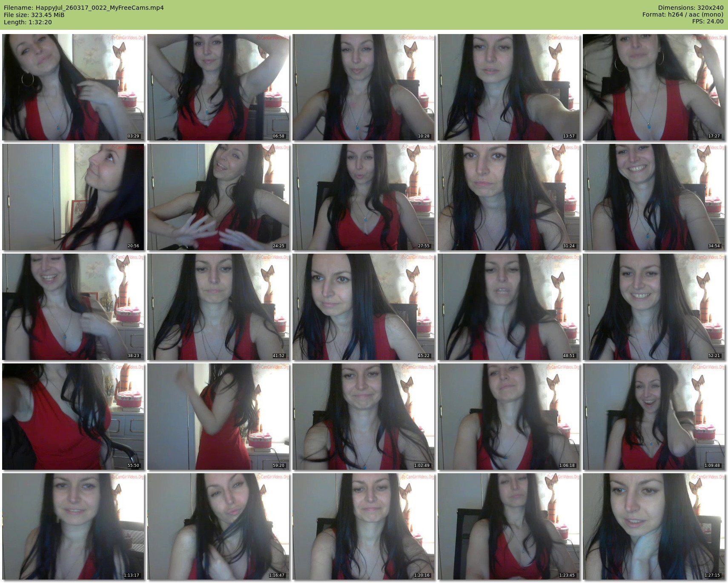This screenshot has width=728, height=583.
Task: Click the thumbnail timestamped 34:54
Action: click(654, 197)
